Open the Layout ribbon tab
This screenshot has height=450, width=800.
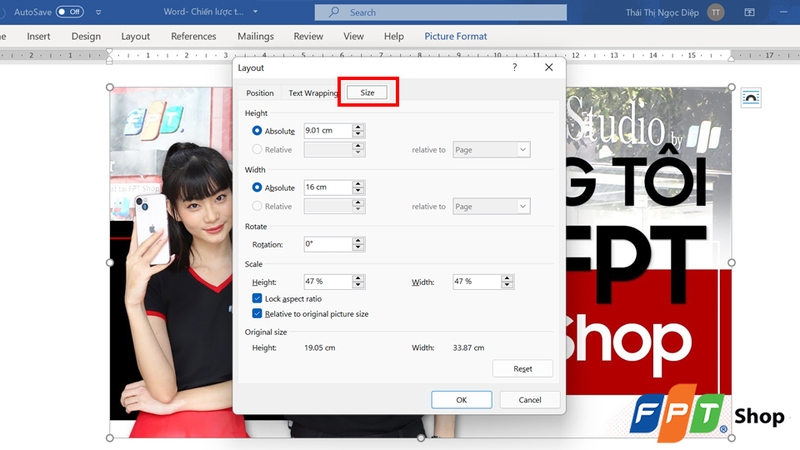[x=135, y=36]
